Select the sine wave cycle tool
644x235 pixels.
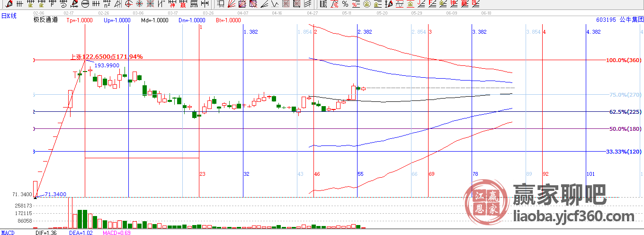point(400,4)
